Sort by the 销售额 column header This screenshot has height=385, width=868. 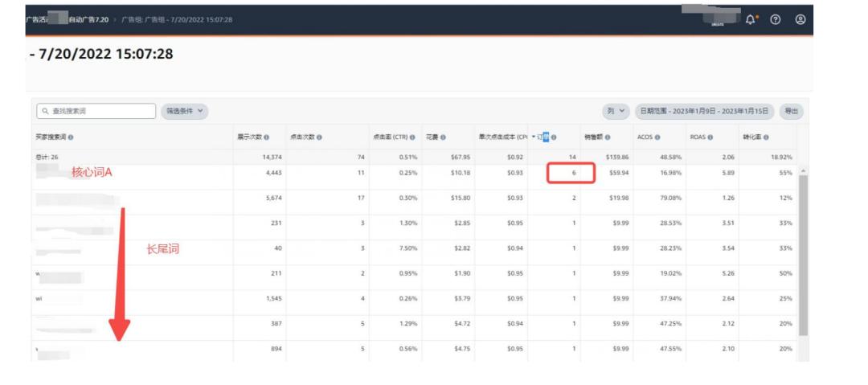click(593, 137)
